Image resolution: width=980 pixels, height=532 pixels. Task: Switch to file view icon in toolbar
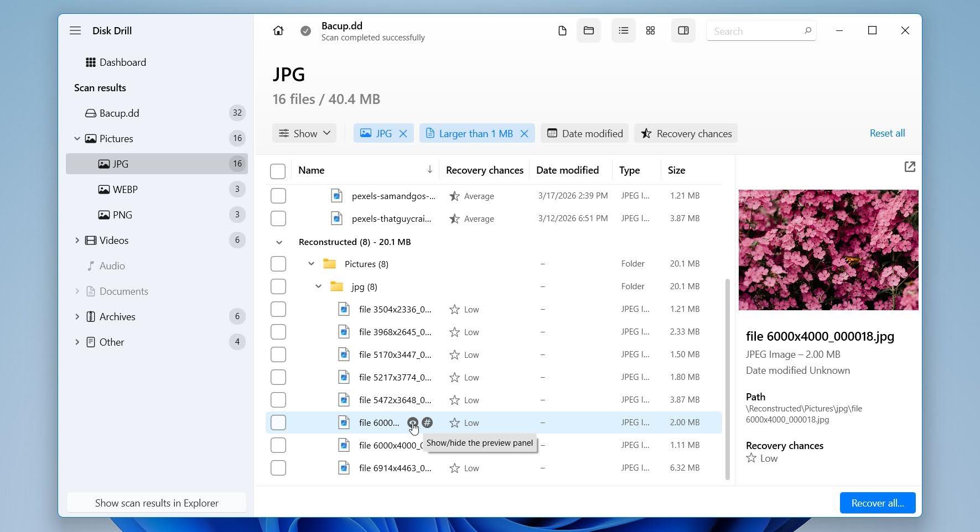pos(562,30)
